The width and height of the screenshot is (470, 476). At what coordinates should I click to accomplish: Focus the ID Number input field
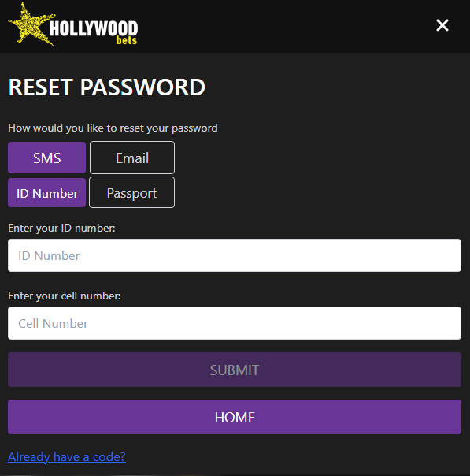coord(235,255)
